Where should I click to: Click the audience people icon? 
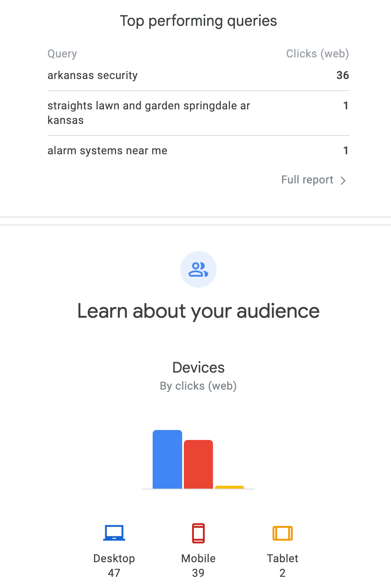pyautogui.click(x=198, y=269)
